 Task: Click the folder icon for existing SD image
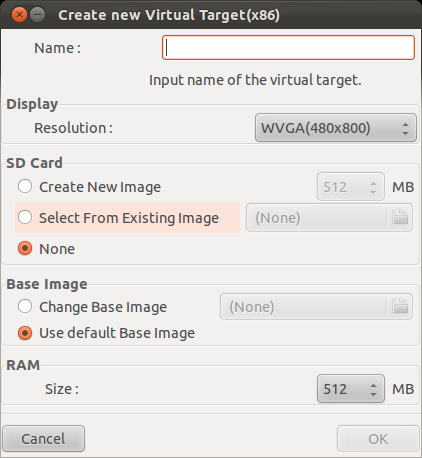(400, 218)
